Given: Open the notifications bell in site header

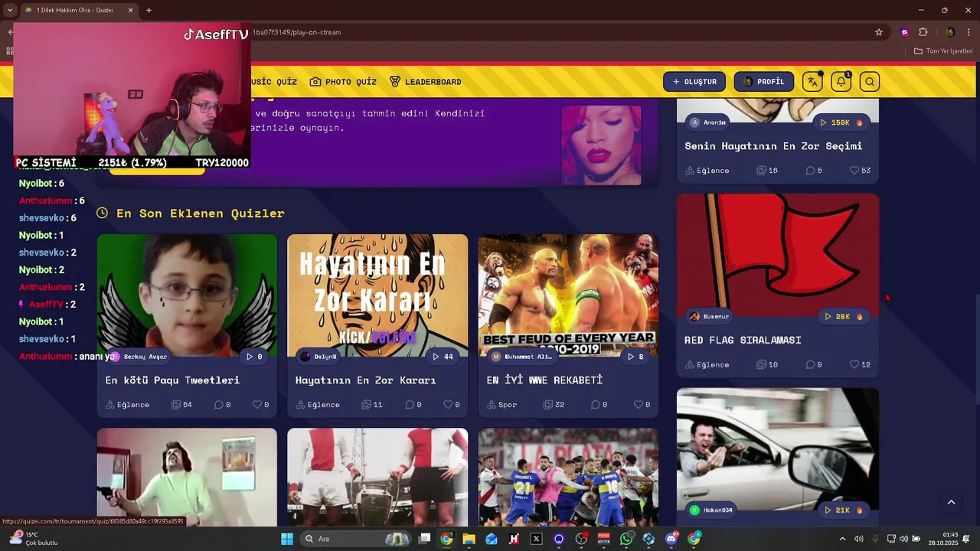Looking at the screenshot, I should pos(841,82).
